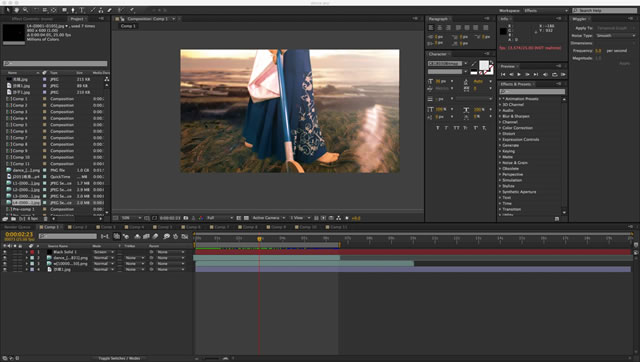This screenshot has height=362, width=640.
Task: Open the 1 View layout dropdown
Action: pyautogui.click(x=300, y=218)
